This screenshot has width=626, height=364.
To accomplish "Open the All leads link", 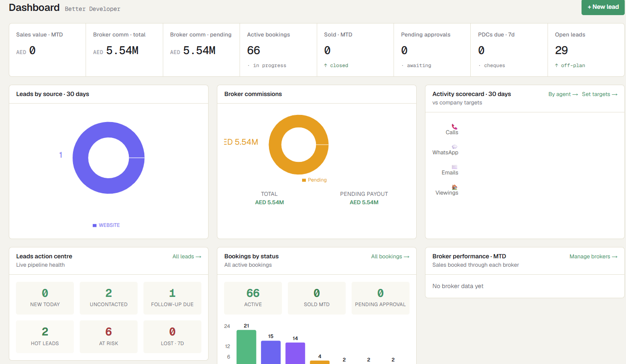I will click(187, 257).
